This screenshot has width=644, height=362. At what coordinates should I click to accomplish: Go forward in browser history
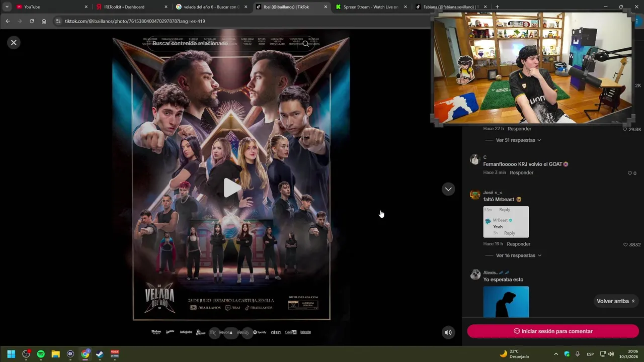click(x=20, y=21)
